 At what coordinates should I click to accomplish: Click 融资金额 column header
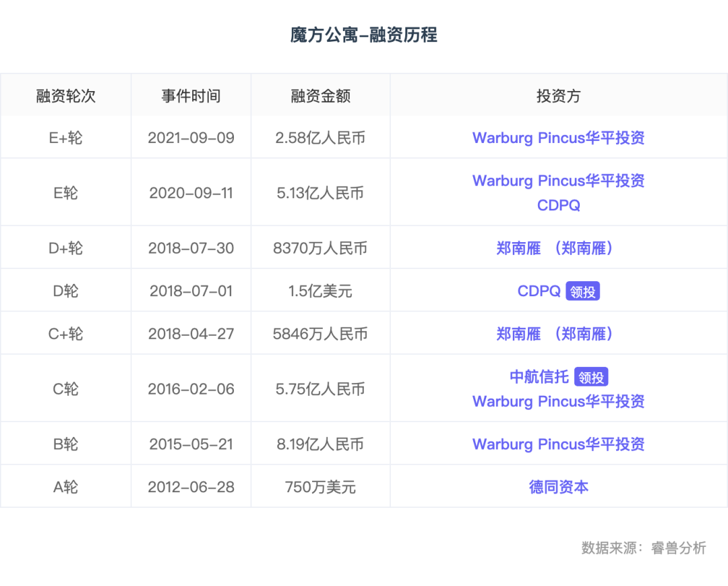[320, 96]
